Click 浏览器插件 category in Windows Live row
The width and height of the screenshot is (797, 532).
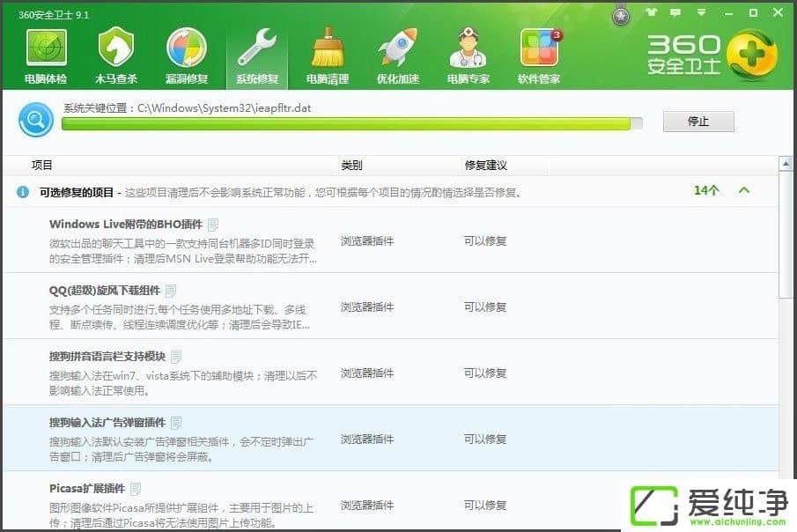point(367,241)
